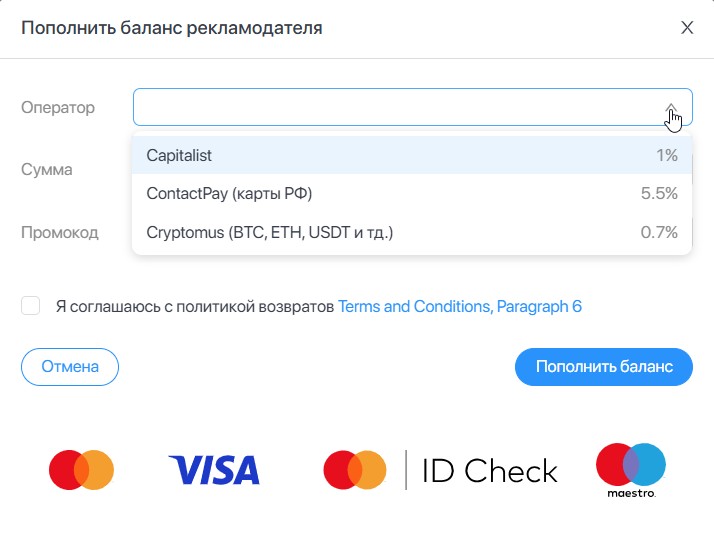Click the Maestro logo
This screenshot has width=714, height=558.
pos(630,470)
